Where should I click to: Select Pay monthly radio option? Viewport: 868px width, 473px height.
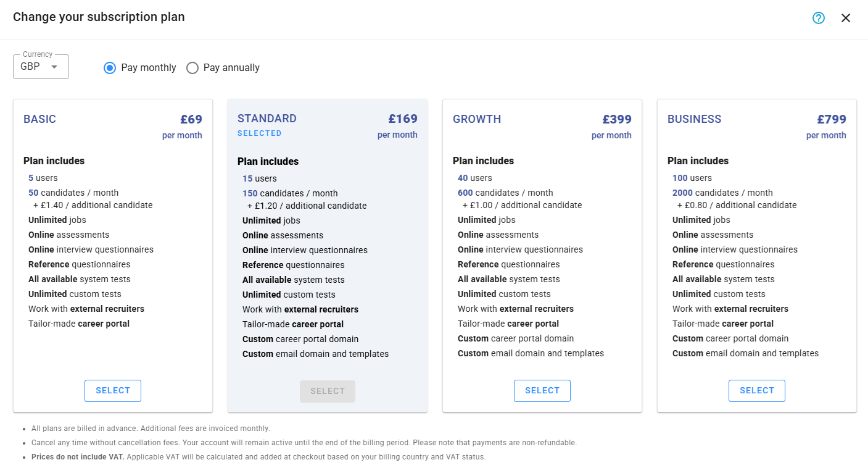[110, 68]
